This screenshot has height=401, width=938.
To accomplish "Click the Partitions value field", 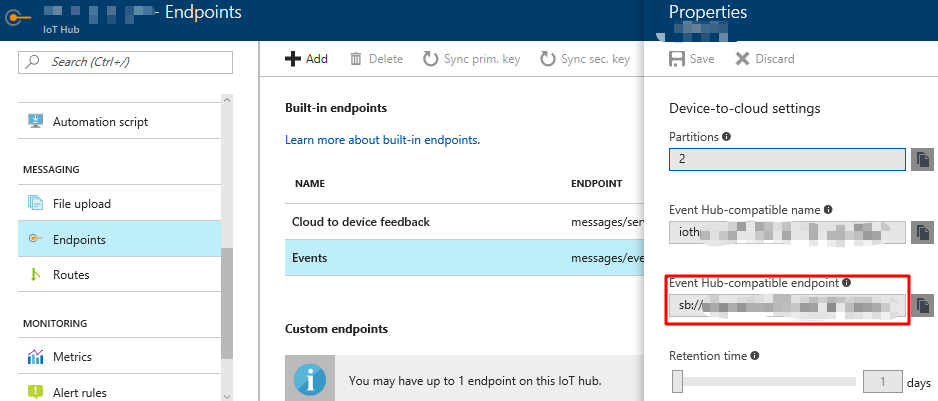I will tap(787, 160).
